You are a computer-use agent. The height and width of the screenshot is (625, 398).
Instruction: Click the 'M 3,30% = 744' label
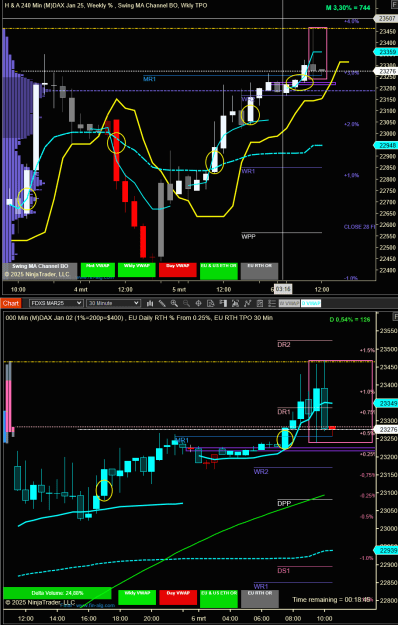348,7
